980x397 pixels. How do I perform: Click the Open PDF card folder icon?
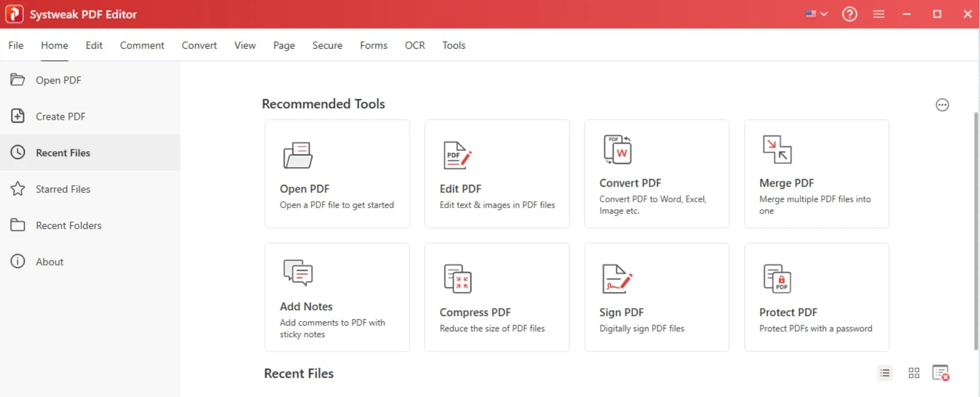(x=298, y=155)
